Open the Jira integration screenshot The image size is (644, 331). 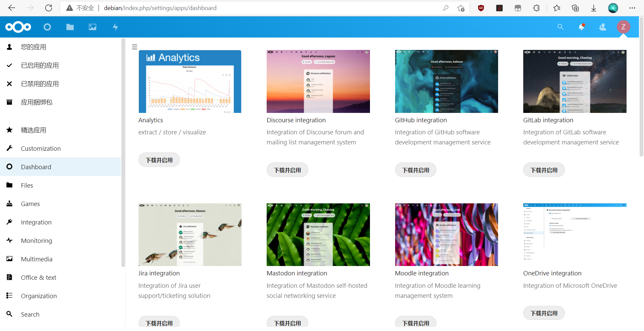[x=190, y=235]
